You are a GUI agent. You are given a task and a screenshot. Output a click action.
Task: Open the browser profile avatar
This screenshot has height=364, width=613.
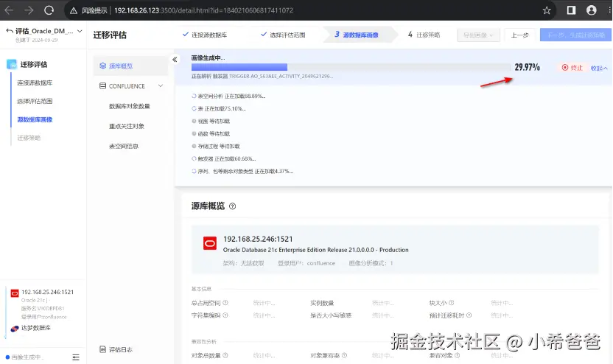click(x=592, y=10)
